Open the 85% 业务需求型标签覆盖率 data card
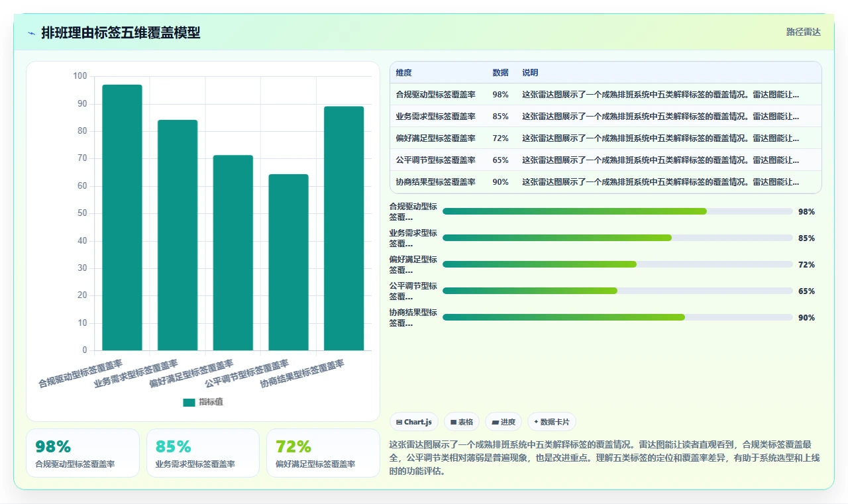Image resolution: width=848 pixels, height=504 pixels. 203,453
